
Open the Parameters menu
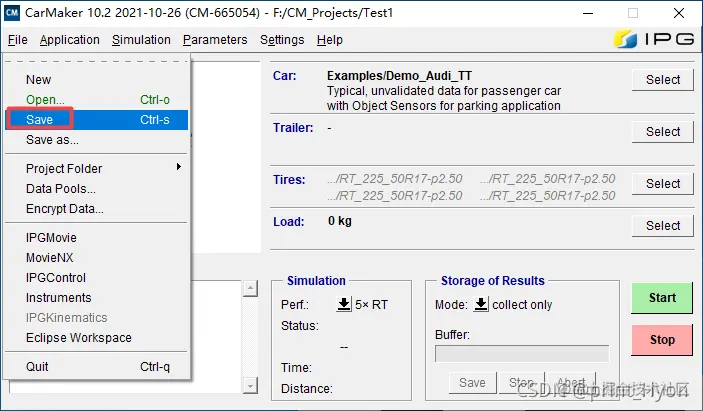(215, 40)
